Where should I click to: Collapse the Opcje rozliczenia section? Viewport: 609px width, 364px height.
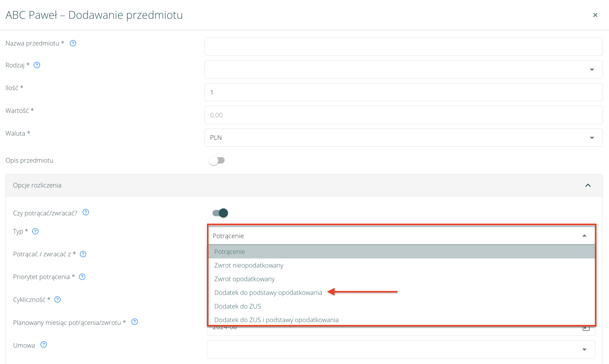pyautogui.click(x=588, y=185)
